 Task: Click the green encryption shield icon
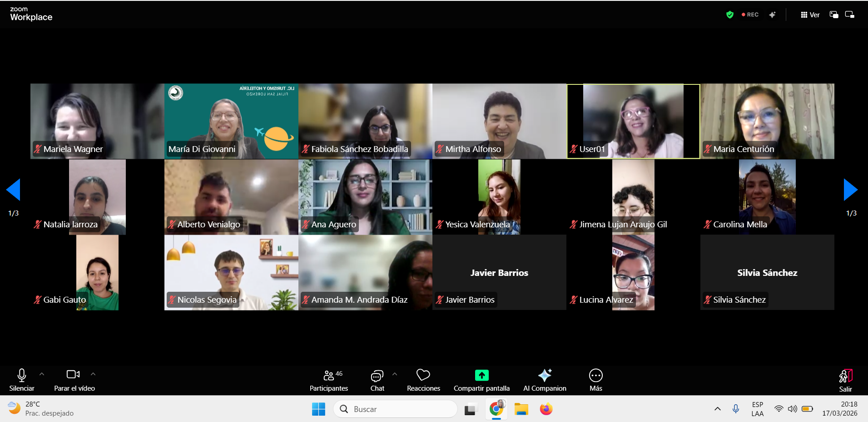(730, 15)
